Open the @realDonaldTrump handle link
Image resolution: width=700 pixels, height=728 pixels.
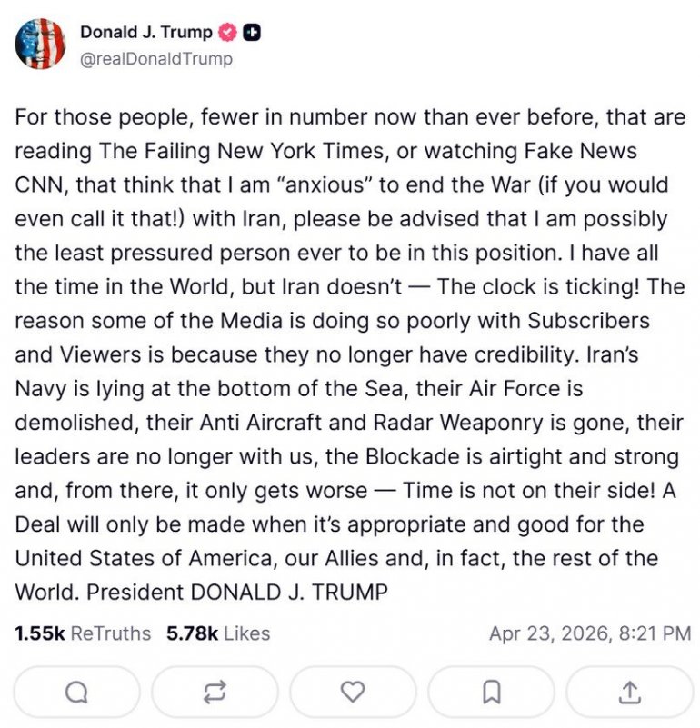pyautogui.click(x=156, y=59)
